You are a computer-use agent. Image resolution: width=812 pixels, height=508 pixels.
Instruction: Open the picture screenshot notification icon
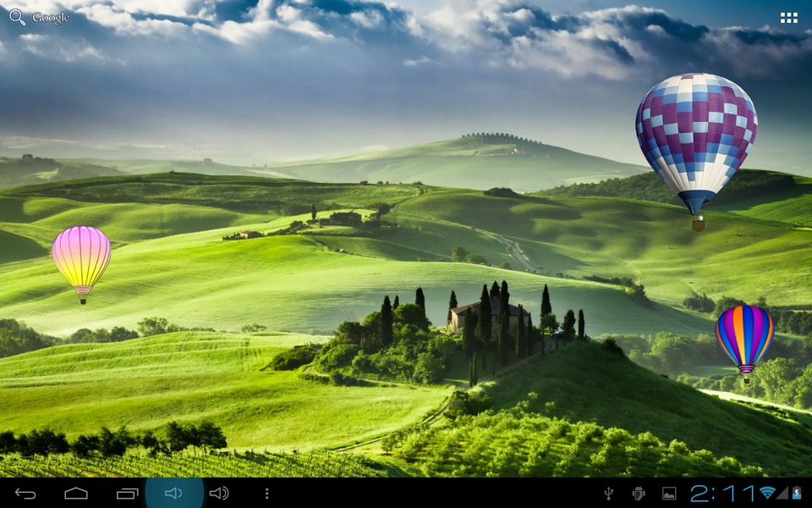[668, 494]
